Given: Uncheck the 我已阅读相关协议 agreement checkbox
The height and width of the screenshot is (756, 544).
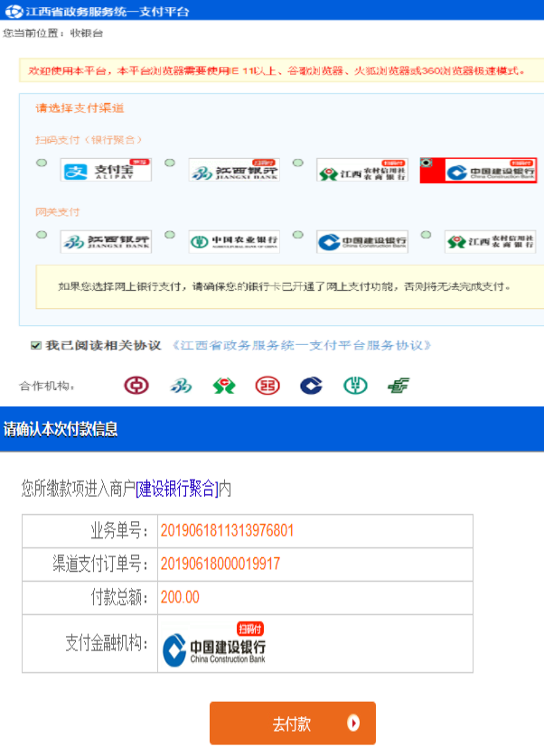Looking at the screenshot, I should (35, 346).
